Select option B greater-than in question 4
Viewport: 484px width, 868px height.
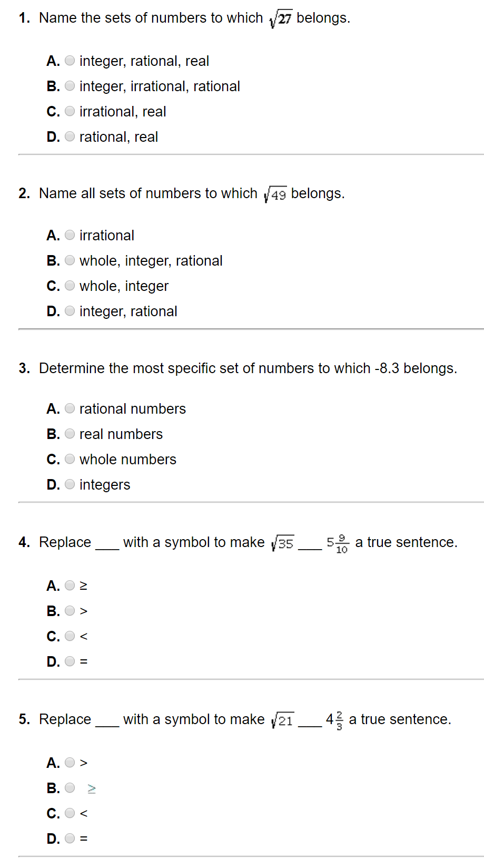[70, 611]
